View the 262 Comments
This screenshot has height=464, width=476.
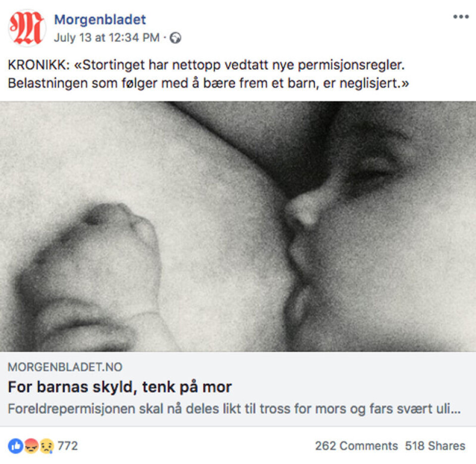(x=356, y=446)
